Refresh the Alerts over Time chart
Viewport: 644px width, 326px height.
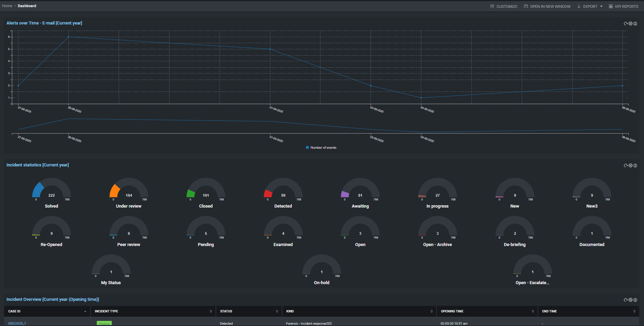coord(625,23)
